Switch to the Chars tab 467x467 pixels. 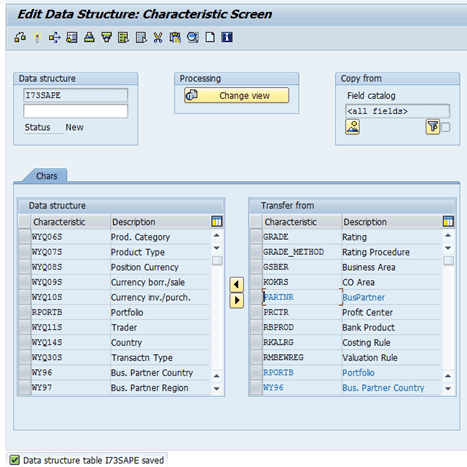(x=46, y=176)
